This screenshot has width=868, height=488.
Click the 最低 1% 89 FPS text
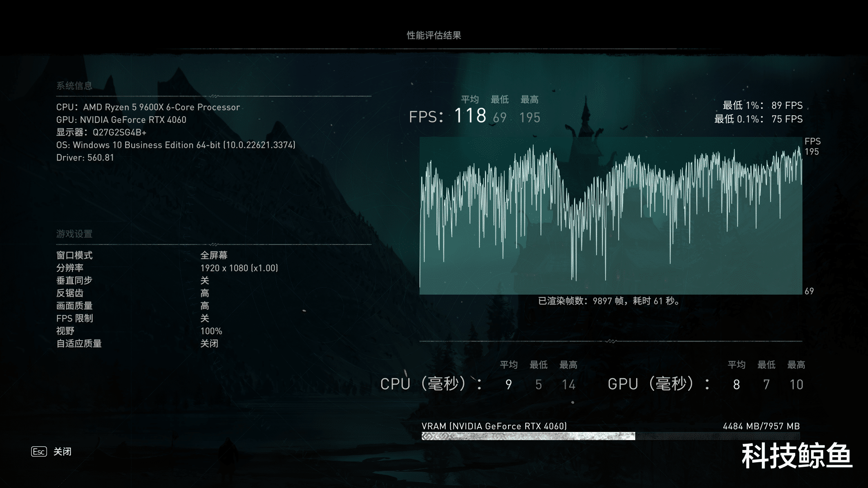[762, 105]
